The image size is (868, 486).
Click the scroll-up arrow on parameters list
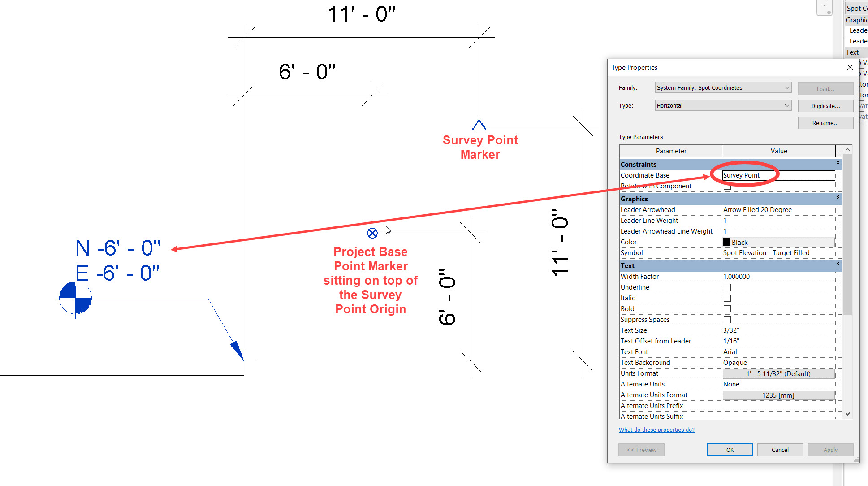[x=847, y=149]
